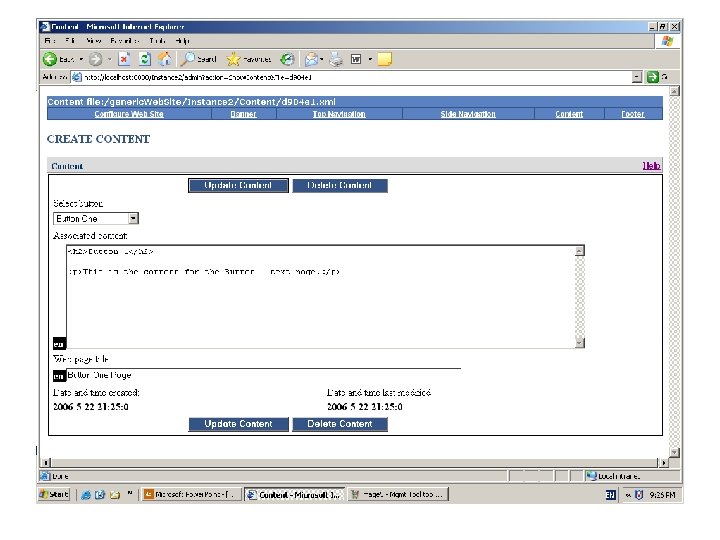Image resolution: width=720 pixels, height=540 pixels.
Task: Click the Windows flag logo icon
Action: pos(667,41)
